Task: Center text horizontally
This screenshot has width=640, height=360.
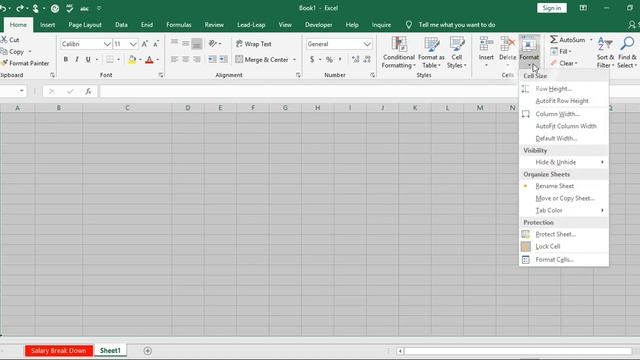Action: pyautogui.click(x=186, y=60)
